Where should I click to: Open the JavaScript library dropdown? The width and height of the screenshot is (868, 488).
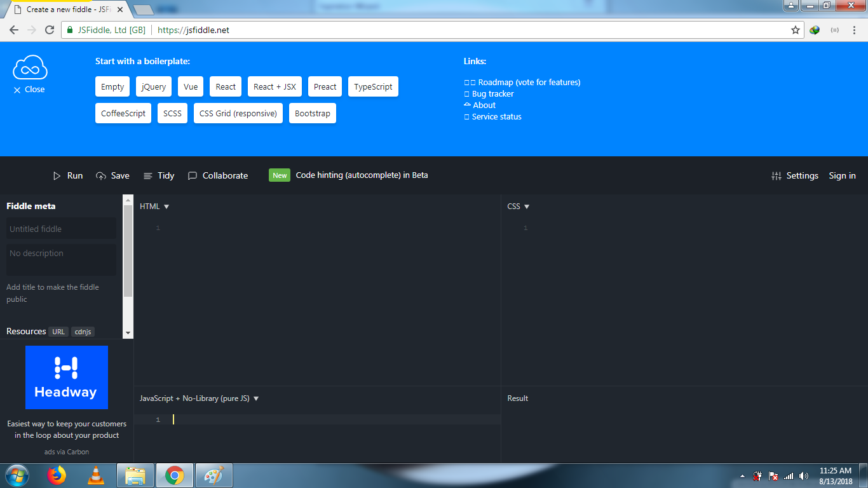pos(256,398)
